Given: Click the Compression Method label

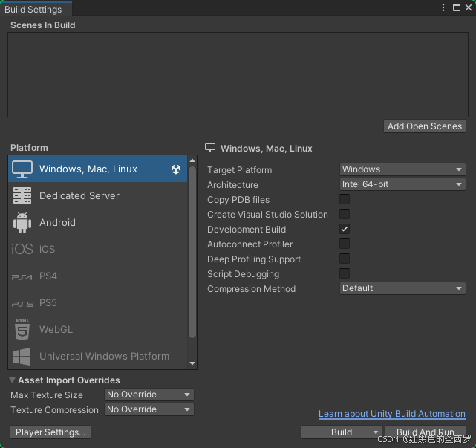Looking at the screenshot, I should (x=251, y=289).
